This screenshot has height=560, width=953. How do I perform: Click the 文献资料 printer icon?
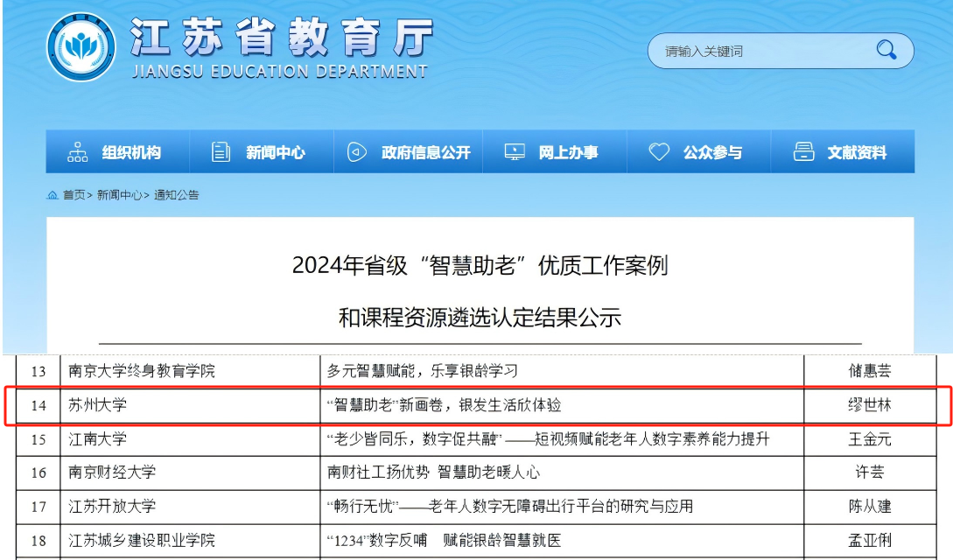(803, 152)
